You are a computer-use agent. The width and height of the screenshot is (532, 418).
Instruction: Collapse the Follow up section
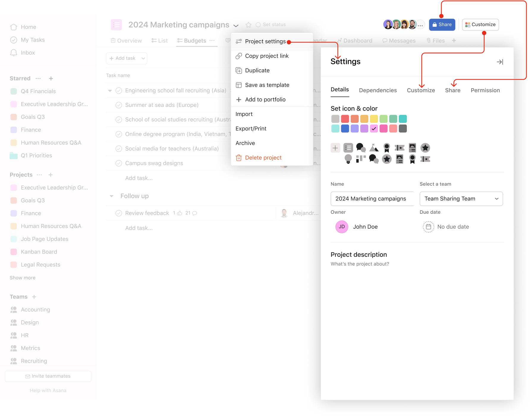(x=111, y=196)
